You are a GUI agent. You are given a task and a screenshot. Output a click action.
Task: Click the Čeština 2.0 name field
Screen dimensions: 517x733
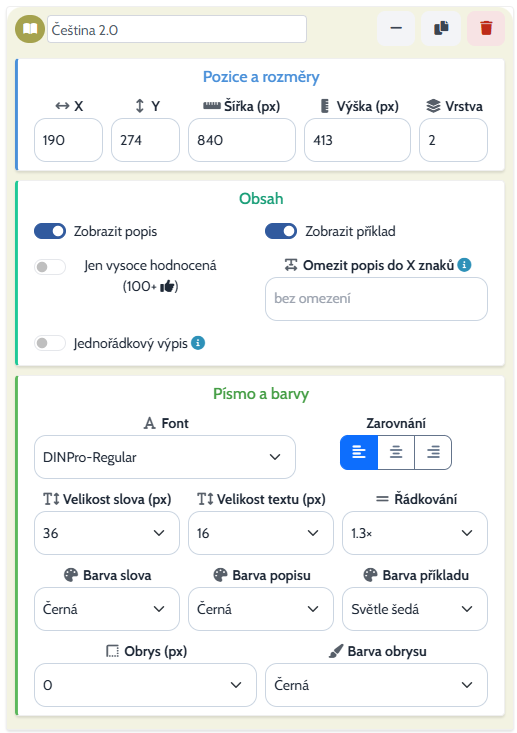pos(177,29)
